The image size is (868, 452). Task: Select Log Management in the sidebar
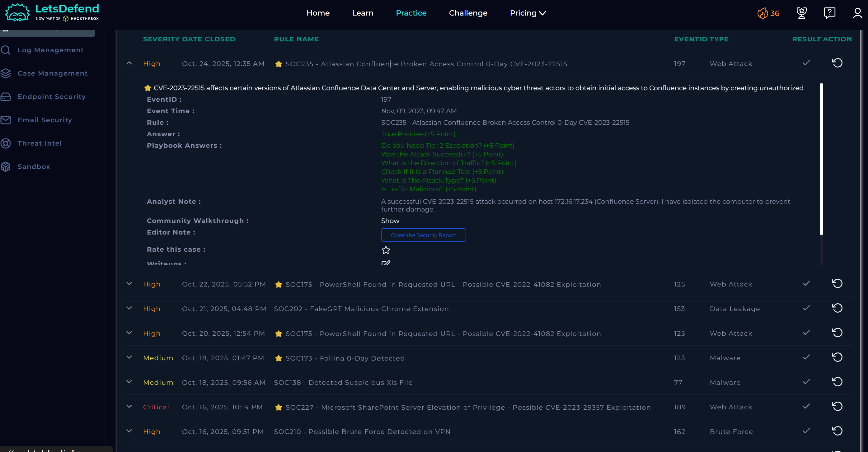coord(50,50)
